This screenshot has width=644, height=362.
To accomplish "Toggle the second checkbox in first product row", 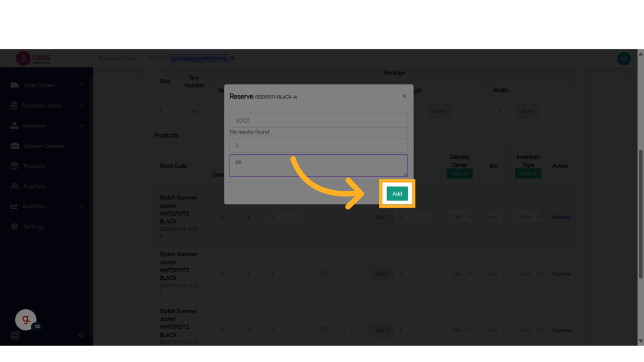I will pyautogui.click(x=353, y=216).
